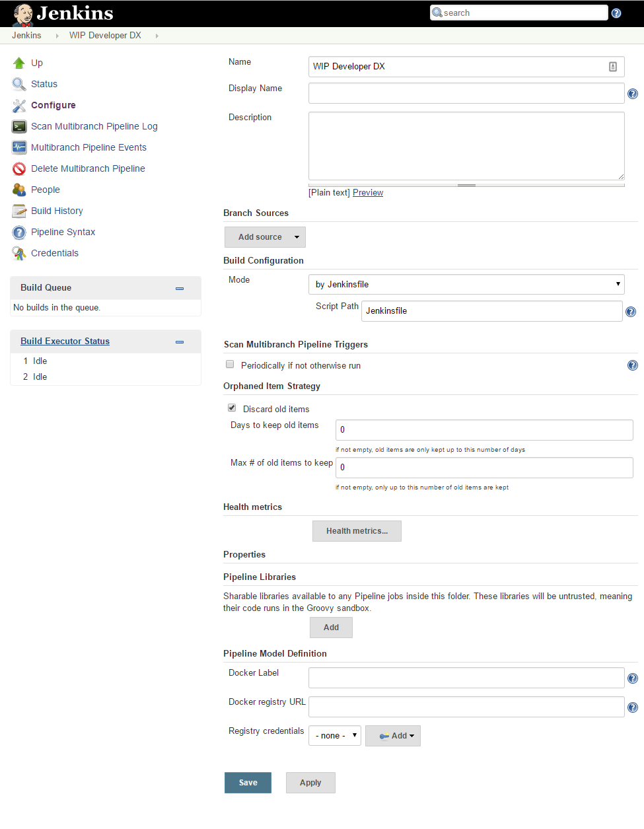Collapse the Build Queue panel

tap(180, 289)
